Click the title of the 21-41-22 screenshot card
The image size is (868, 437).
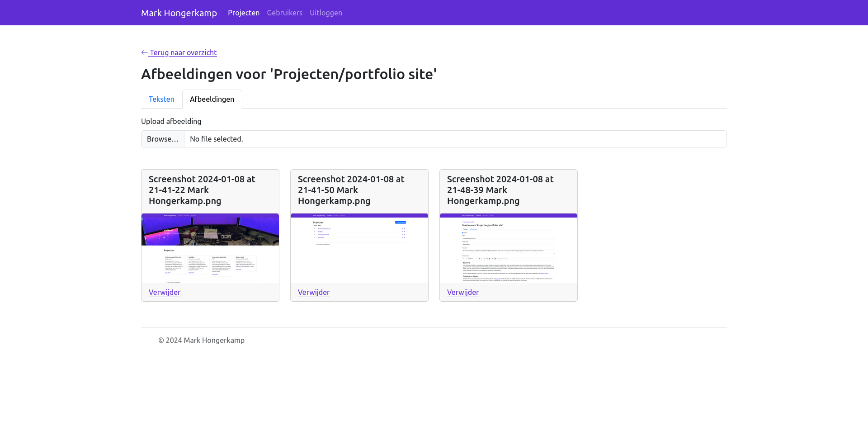202,190
